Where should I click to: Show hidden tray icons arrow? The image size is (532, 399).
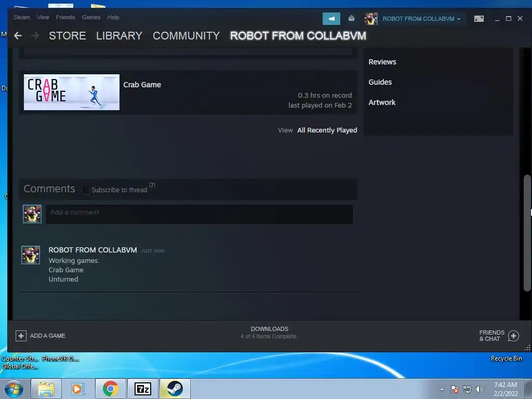coord(442,389)
